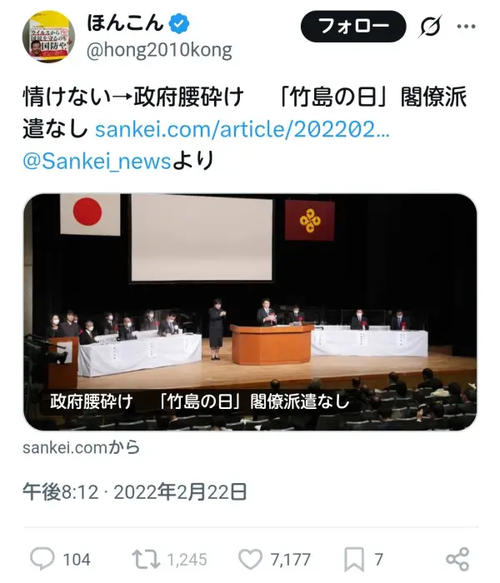Open ほんこん profile avatar picture
This screenshot has width=500, height=583.
49,36
